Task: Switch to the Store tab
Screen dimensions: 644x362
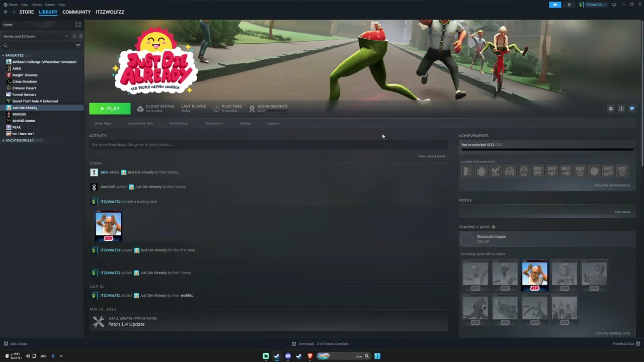Action: (x=27, y=12)
